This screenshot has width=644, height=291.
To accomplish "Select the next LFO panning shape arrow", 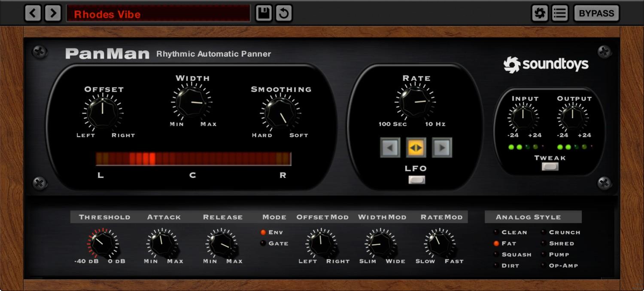I will click(443, 147).
